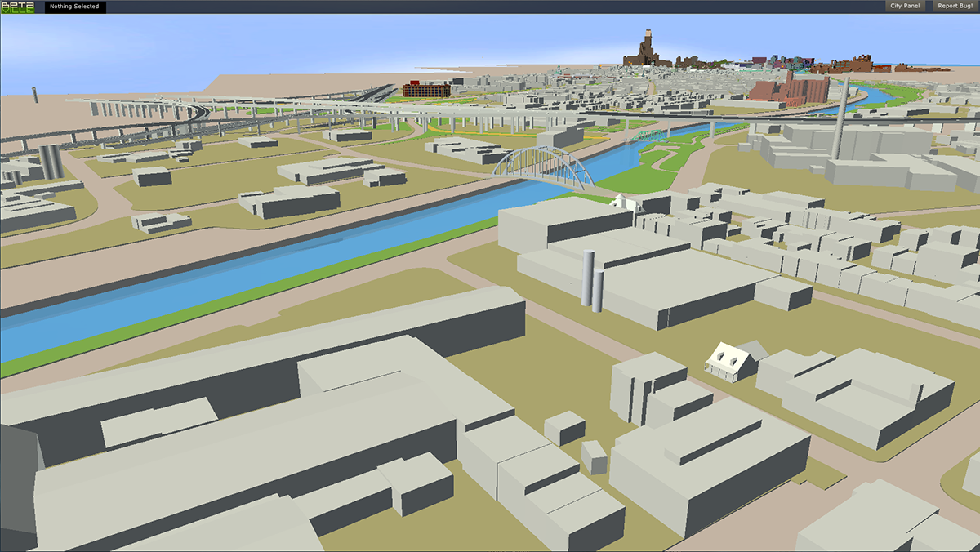This screenshot has height=552, width=980.
Task: Select the thin distant tower on far left horizon
Action: 35,94
